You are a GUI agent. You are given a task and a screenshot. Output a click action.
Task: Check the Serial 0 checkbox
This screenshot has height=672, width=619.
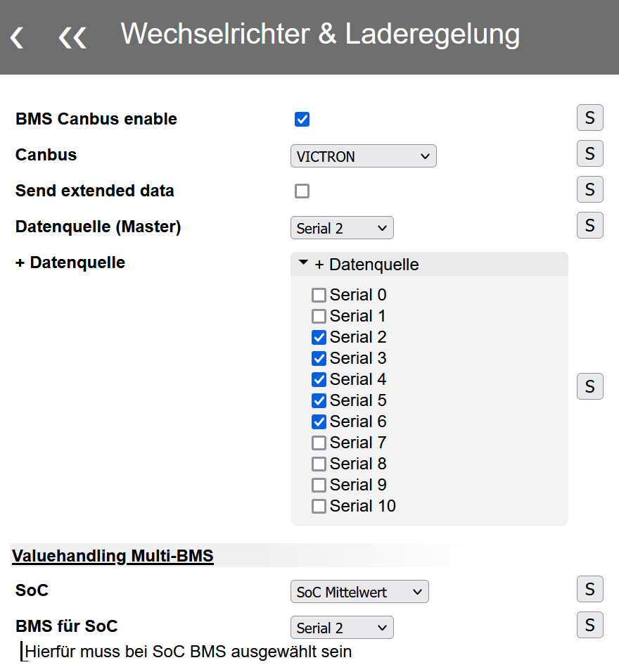[x=319, y=295]
